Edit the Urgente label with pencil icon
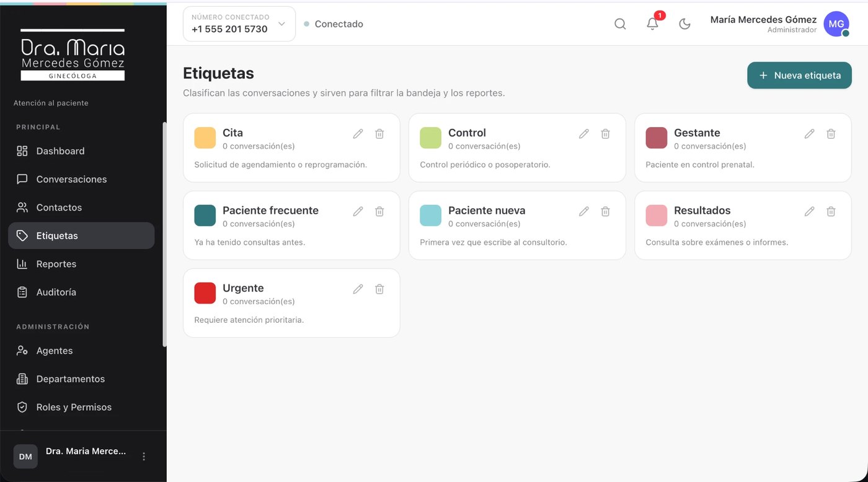Image resolution: width=868 pixels, height=482 pixels. [358, 289]
